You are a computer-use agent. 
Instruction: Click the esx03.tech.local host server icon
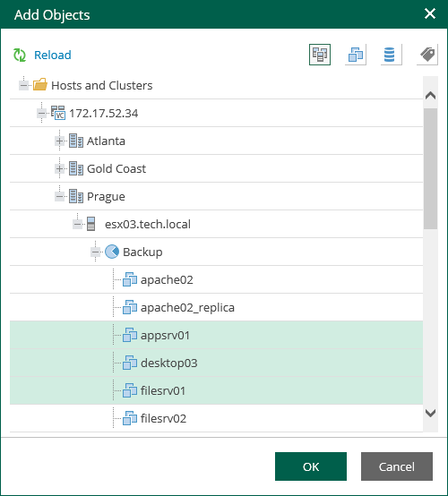(x=90, y=224)
